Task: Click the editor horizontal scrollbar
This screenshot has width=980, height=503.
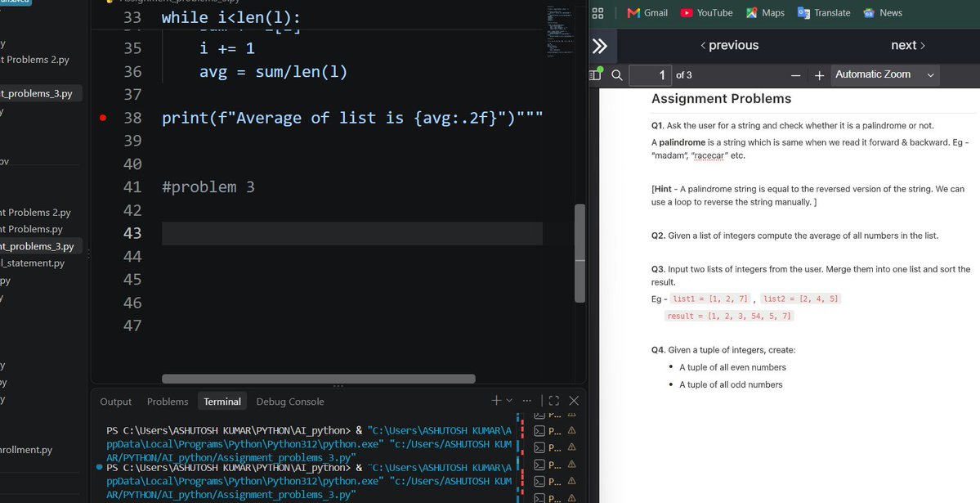Action: pyautogui.click(x=318, y=379)
